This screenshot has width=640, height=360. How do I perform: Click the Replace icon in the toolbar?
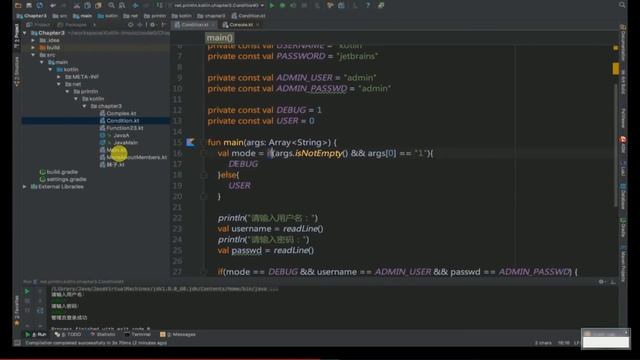(122, 5)
